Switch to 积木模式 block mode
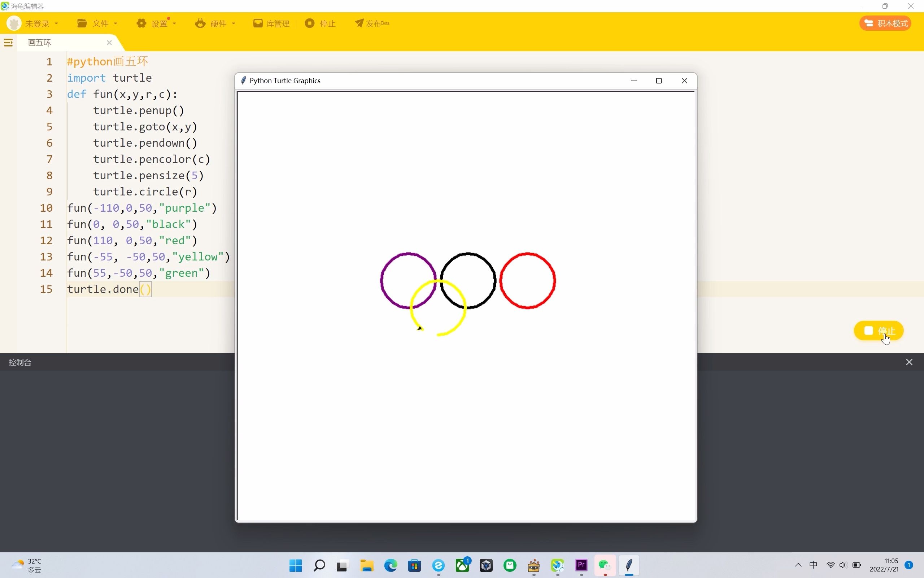The image size is (924, 578). pyautogui.click(x=885, y=23)
